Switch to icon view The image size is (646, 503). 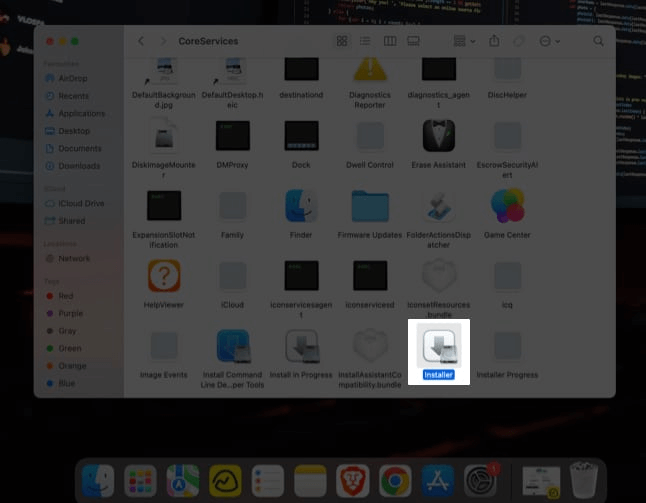point(342,41)
